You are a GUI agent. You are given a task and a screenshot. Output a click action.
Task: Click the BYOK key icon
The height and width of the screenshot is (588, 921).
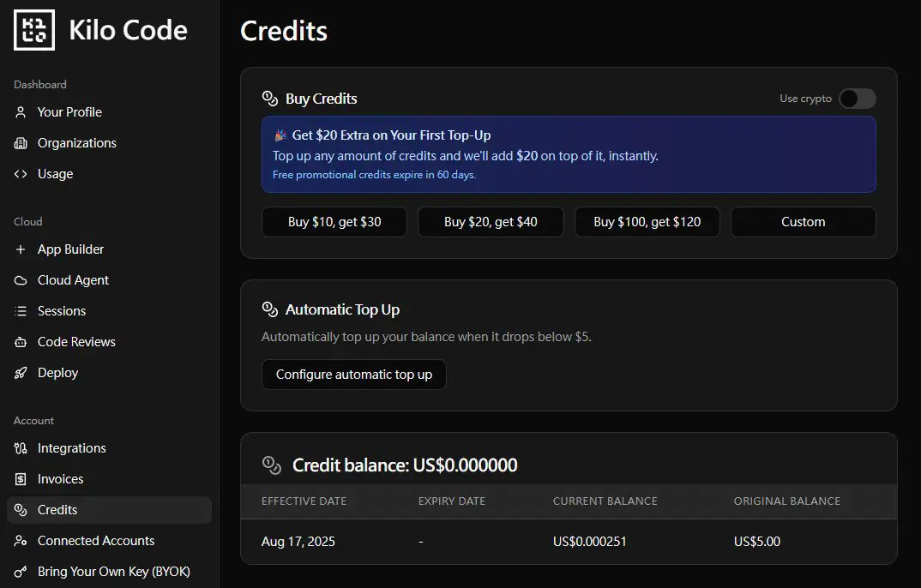(x=21, y=572)
